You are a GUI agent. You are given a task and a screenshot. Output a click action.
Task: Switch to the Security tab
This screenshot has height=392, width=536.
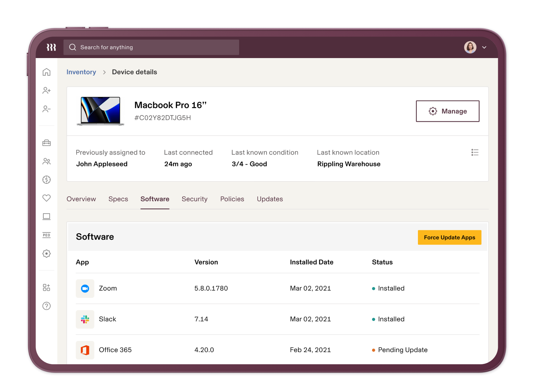point(194,199)
